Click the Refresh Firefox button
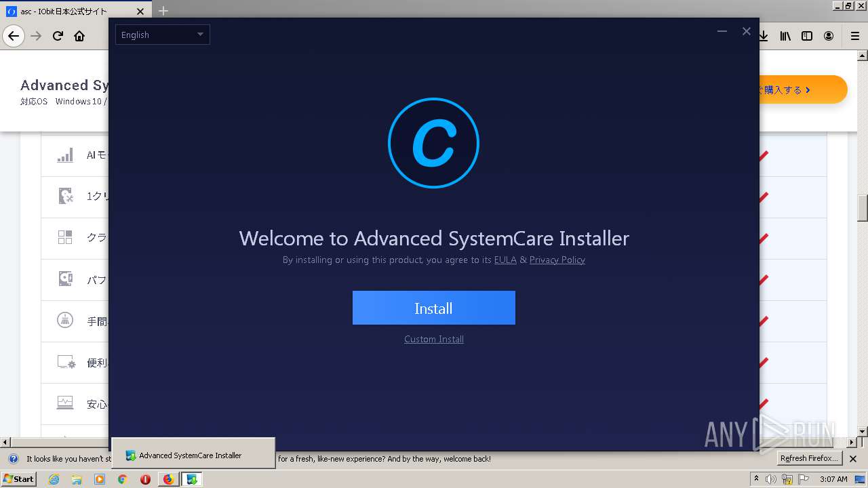This screenshot has width=868, height=488. 809,459
